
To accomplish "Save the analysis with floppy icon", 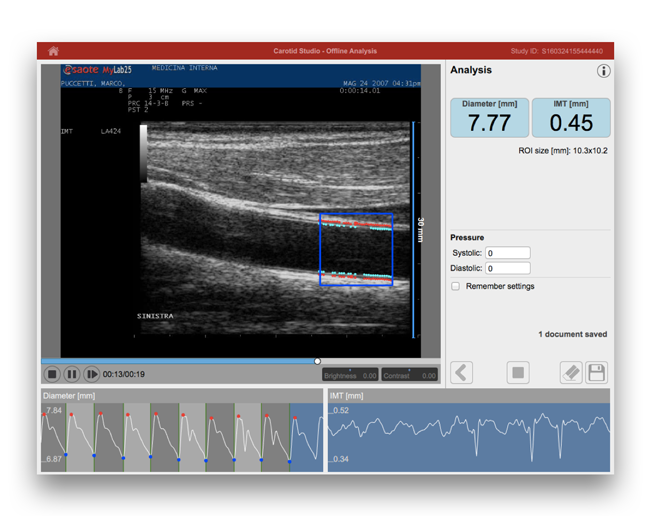I will (x=596, y=373).
